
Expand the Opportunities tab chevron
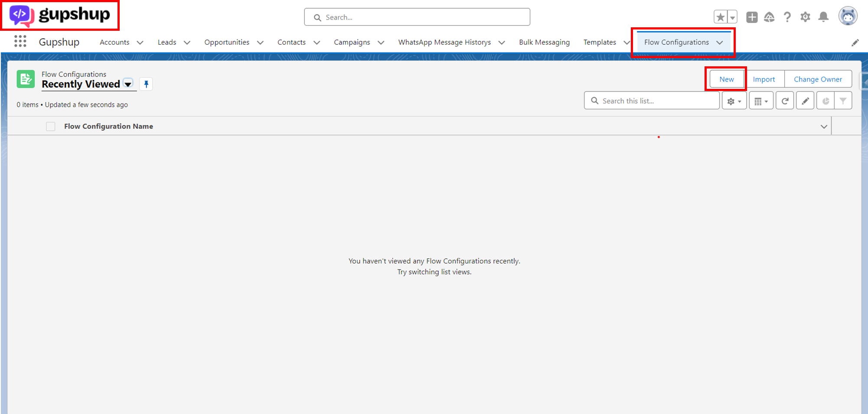260,42
